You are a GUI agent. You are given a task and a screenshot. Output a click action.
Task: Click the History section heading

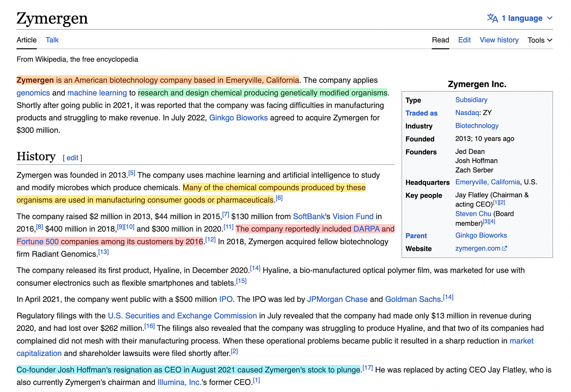coord(36,156)
